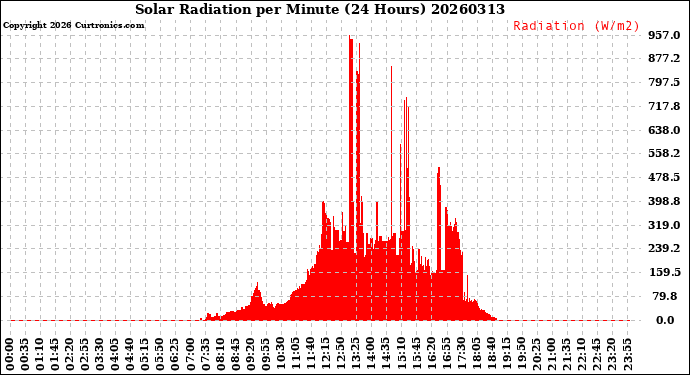Viewport: 690px width, 375px height.
Task: Click the 21:35 time label on x-axis
Action: coord(567,355)
